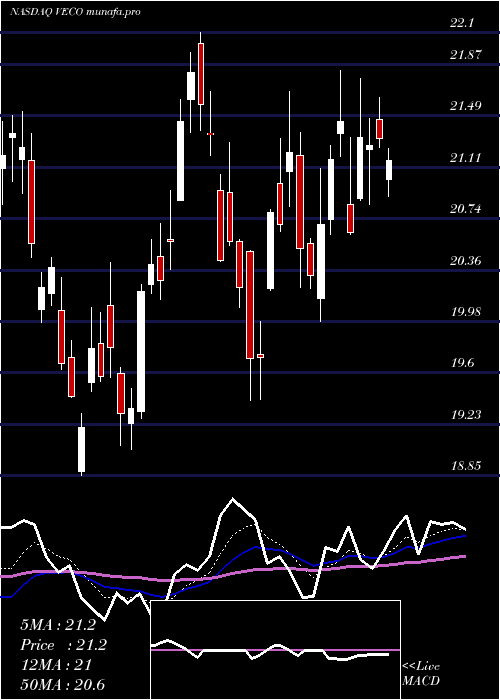
Task: Select the 21.87 price axis label
Action: 466,54
